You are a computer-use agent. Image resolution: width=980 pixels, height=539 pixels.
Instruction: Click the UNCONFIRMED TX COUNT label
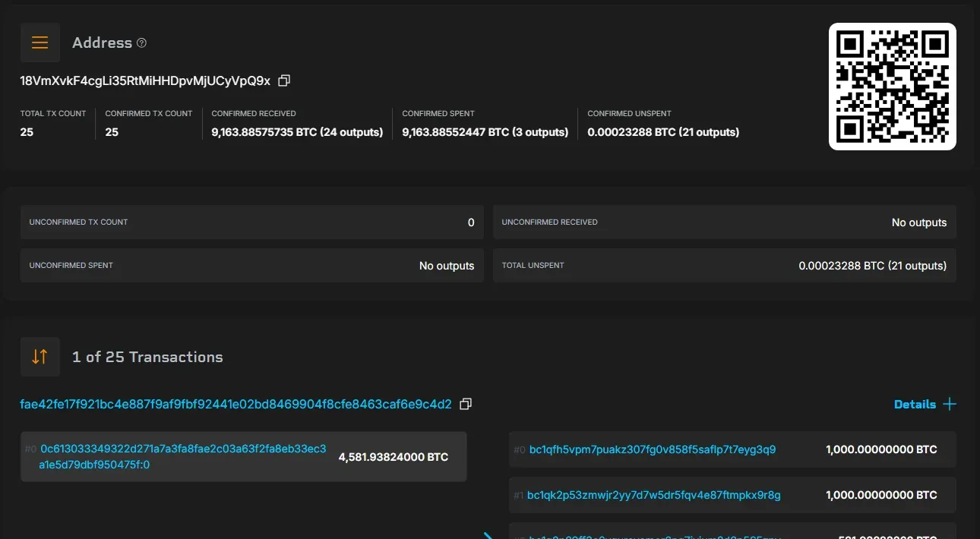(78, 222)
